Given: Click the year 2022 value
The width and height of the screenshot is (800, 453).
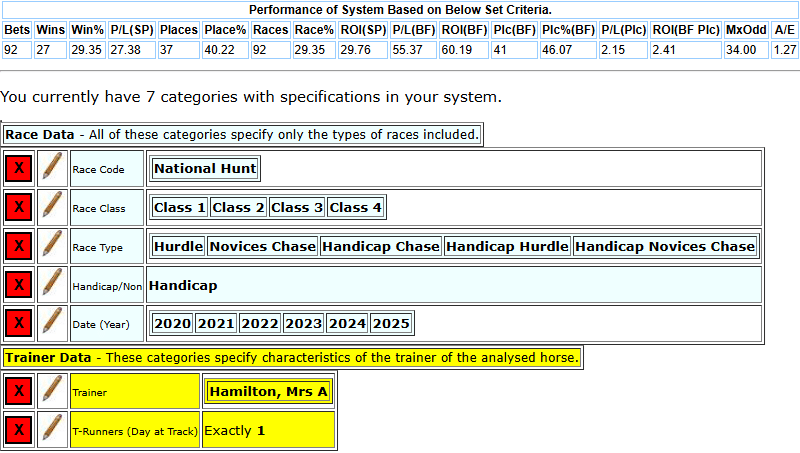Looking at the screenshot, I should (x=260, y=323).
